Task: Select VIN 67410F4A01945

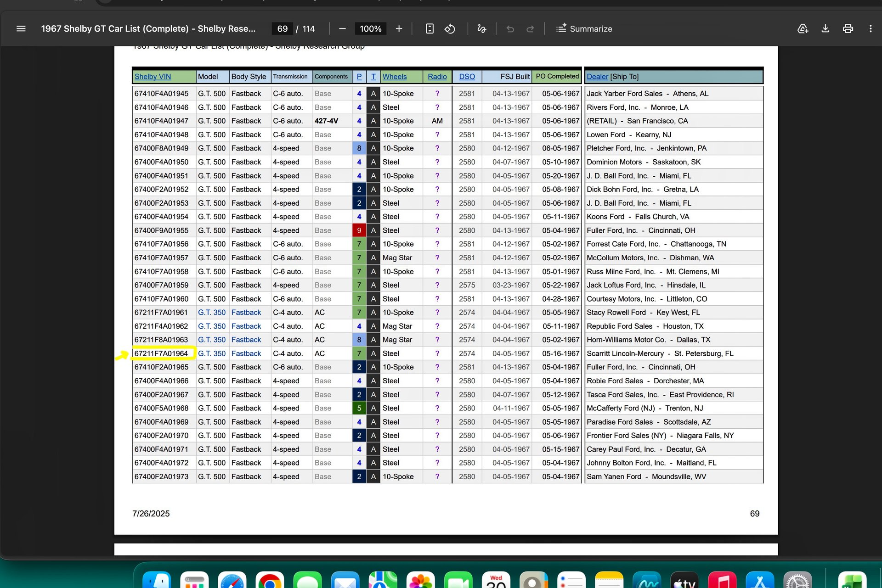Action: 161,94
